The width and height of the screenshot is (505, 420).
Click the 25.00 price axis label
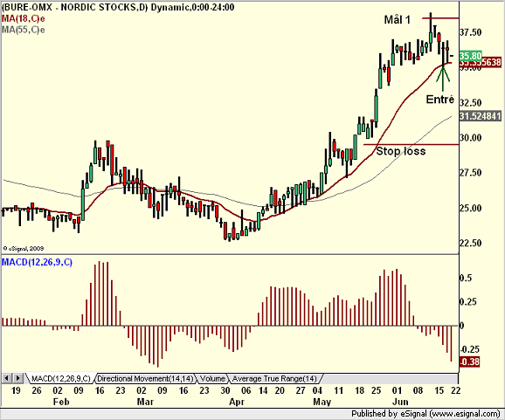pyautogui.click(x=471, y=208)
